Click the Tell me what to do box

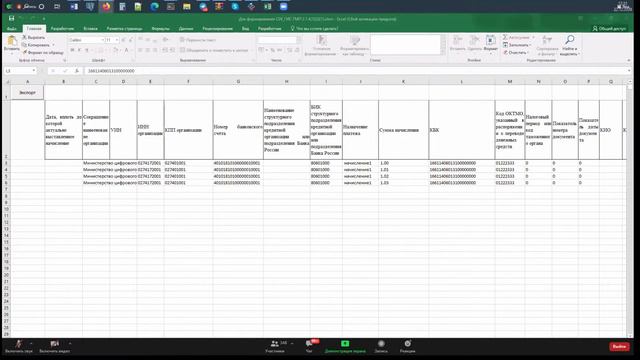coord(314,29)
